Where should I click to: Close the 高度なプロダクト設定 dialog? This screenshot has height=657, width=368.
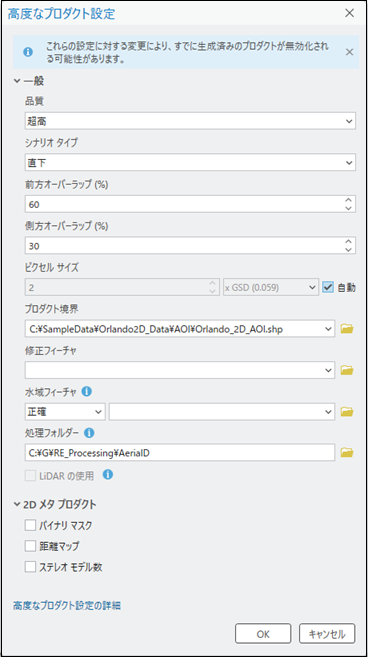click(x=349, y=13)
